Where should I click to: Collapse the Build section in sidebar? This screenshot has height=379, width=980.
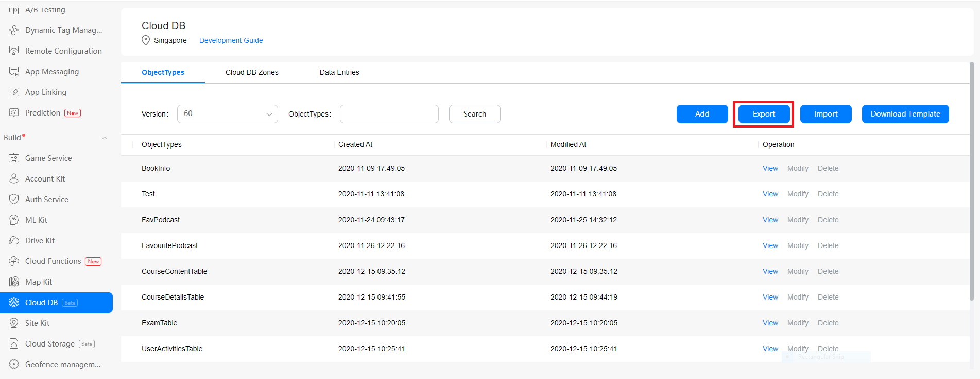coord(105,138)
